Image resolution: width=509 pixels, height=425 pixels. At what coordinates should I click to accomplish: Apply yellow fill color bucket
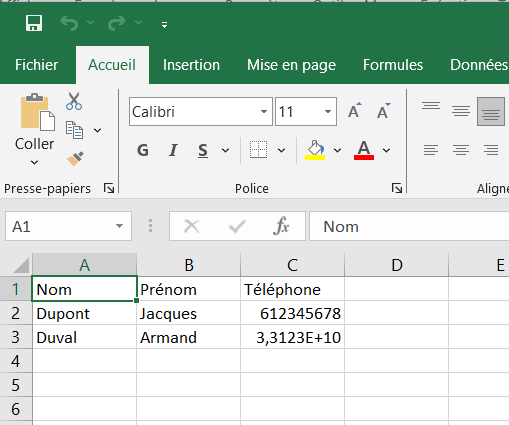click(315, 150)
